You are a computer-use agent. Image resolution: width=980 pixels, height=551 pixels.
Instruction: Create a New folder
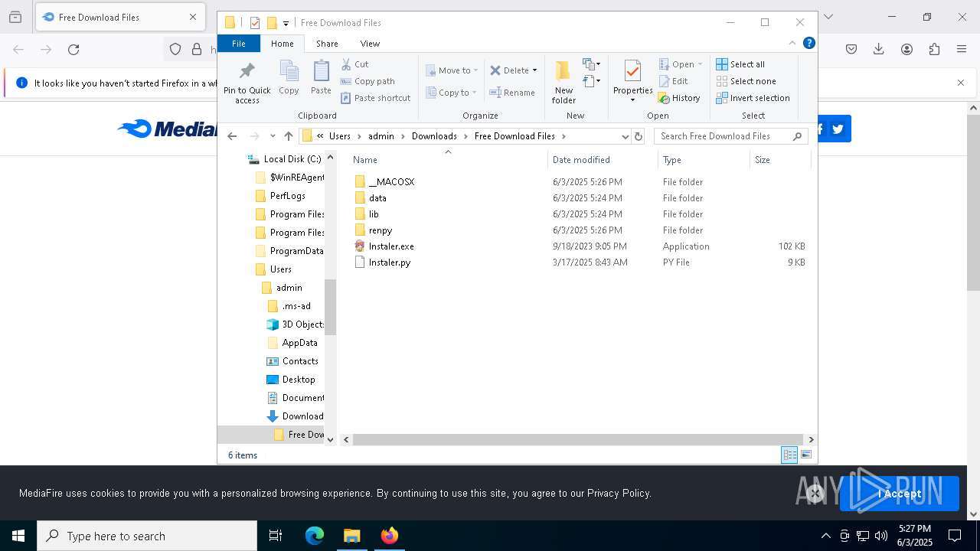(x=563, y=82)
